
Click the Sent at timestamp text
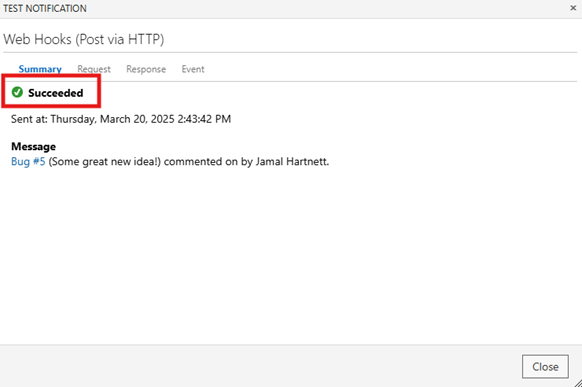click(x=121, y=119)
